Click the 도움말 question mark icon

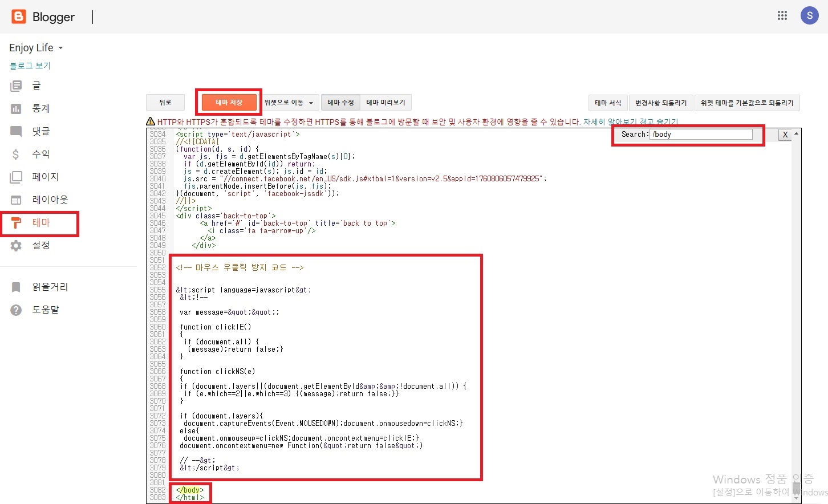coord(16,310)
